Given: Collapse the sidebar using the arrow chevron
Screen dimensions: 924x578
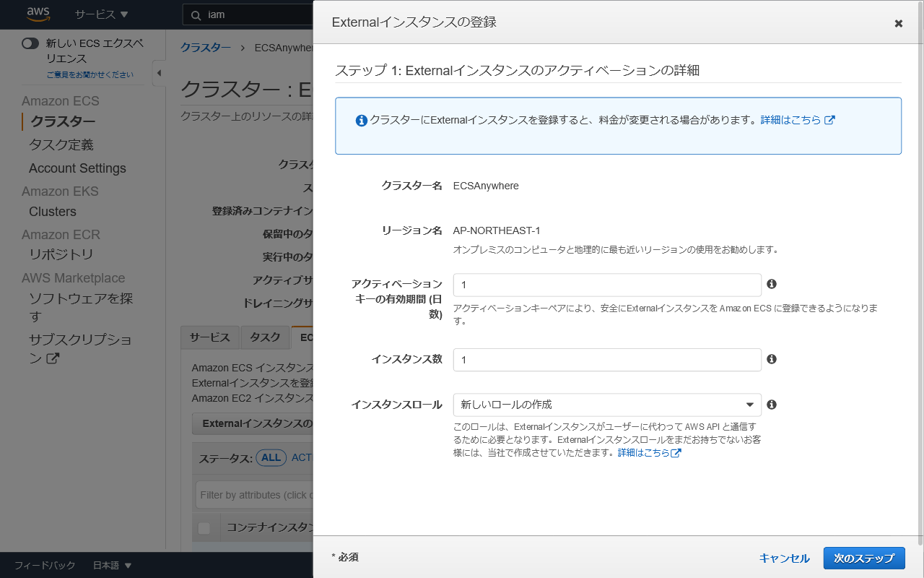Looking at the screenshot, I should [x=159, y=72].
